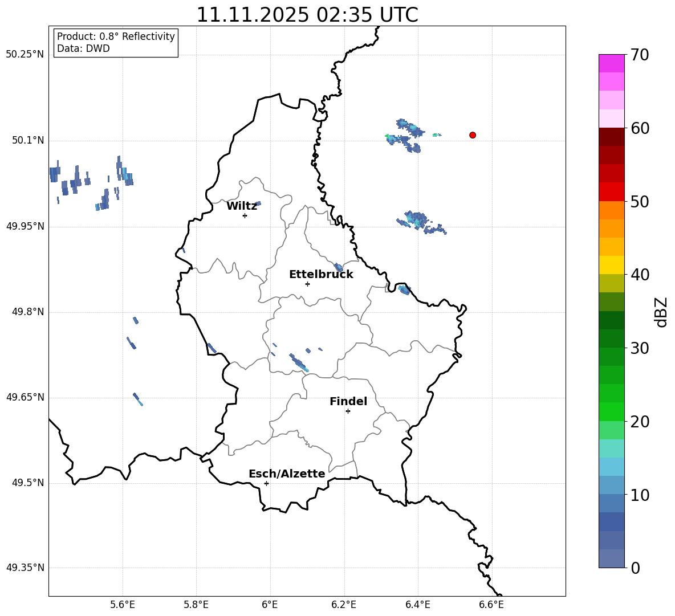The height and width of the screenshot is (616, 675).
Task: Click the Ettelbruck label
Action: 321,275
